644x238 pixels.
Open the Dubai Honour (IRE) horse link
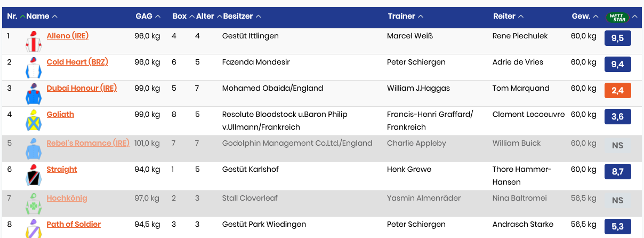82,88
